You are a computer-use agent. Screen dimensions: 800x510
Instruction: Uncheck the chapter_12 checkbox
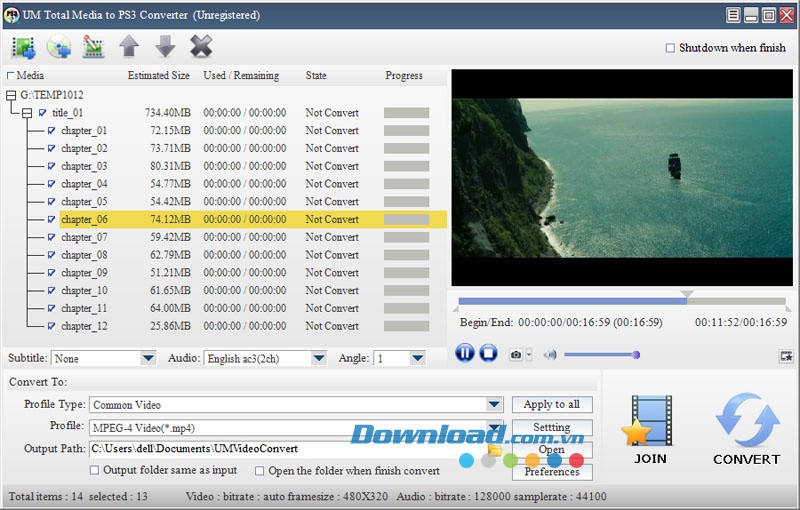pyautogui.click(x=52, y=326)
